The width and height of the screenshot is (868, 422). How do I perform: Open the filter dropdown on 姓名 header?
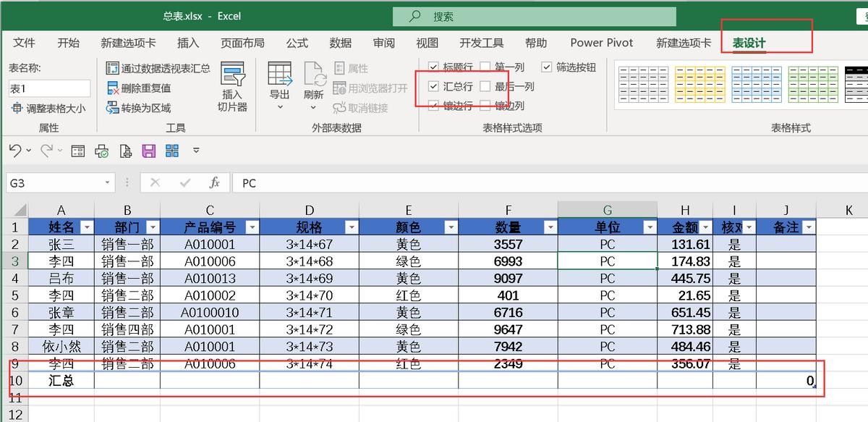[x=87, y=227]
